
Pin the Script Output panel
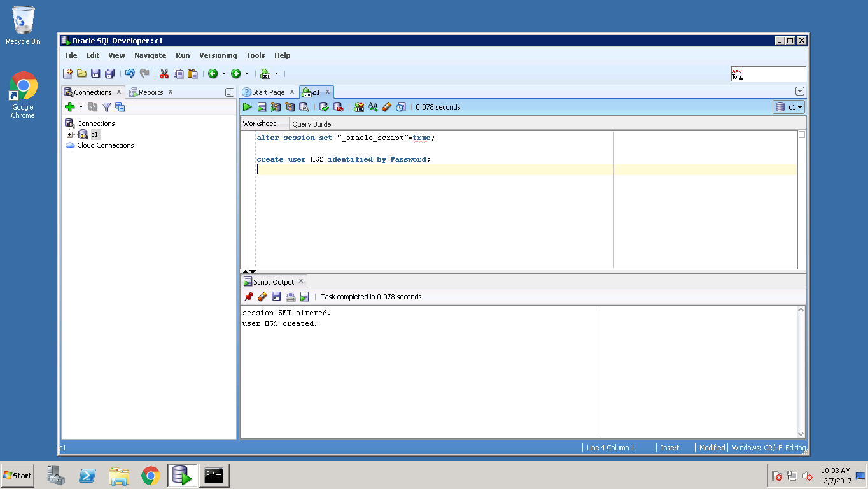pos(248,296)
